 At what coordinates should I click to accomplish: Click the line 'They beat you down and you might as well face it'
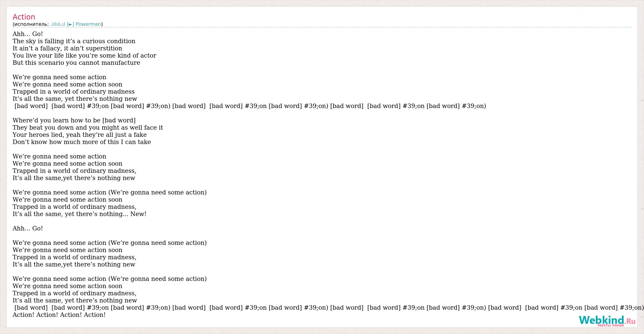pyautogui.click(x=88, y=128)
